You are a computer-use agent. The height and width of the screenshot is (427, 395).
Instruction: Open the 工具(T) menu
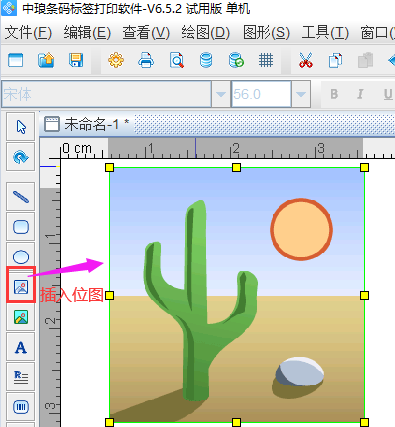point(325,33)
